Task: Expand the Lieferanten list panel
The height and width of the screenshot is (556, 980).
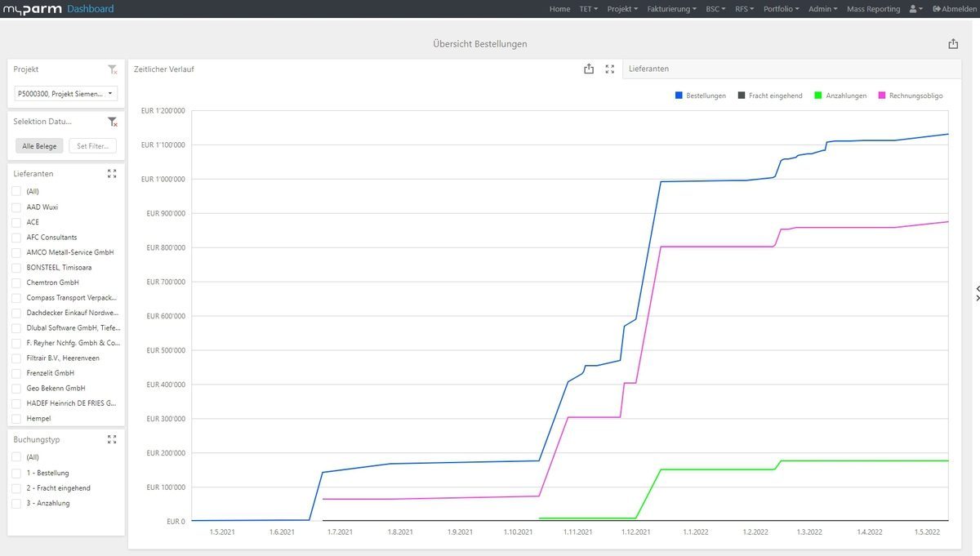Action: tap(112, 174)
